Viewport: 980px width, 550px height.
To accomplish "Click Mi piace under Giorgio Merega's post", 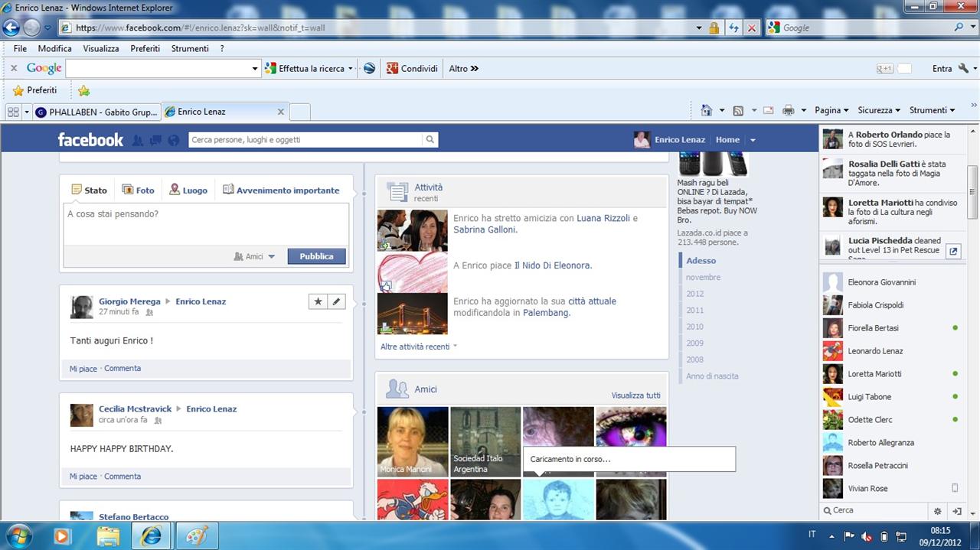I will click(x=83, y=369).
